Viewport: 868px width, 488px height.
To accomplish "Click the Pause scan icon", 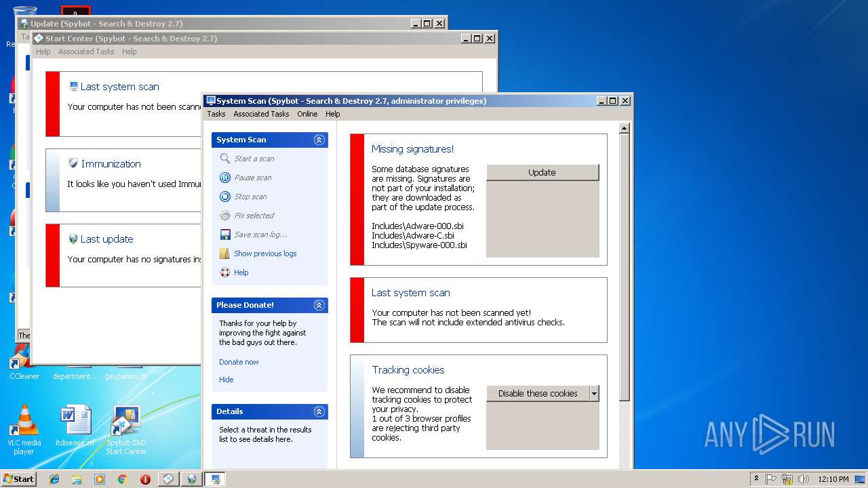I will coord(225,178).
